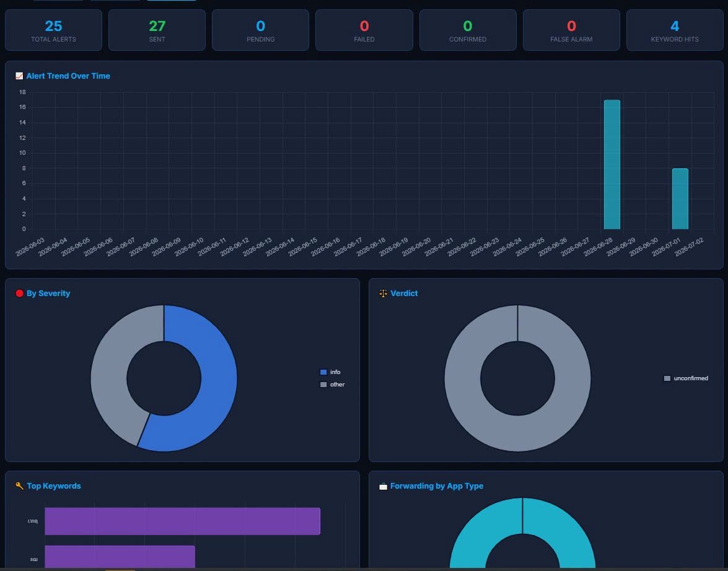Open the Total Alerts stat card
The height and width of the screenshot is (571, 728).
coord(53,30)
